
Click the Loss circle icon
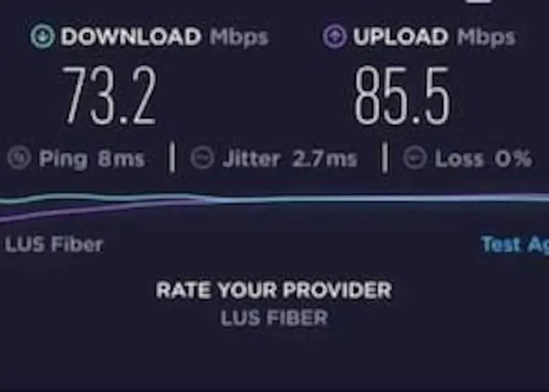tap(415, 158)
